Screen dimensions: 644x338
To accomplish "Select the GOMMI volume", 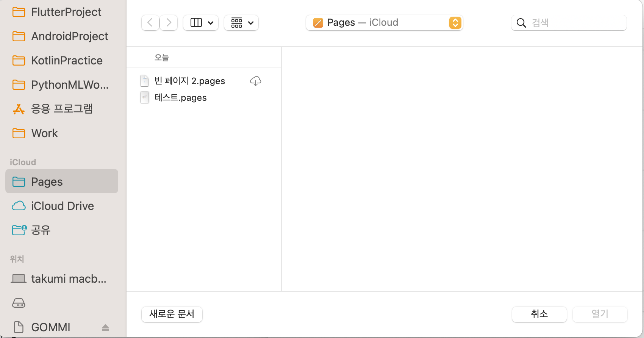I will point(50,327).
